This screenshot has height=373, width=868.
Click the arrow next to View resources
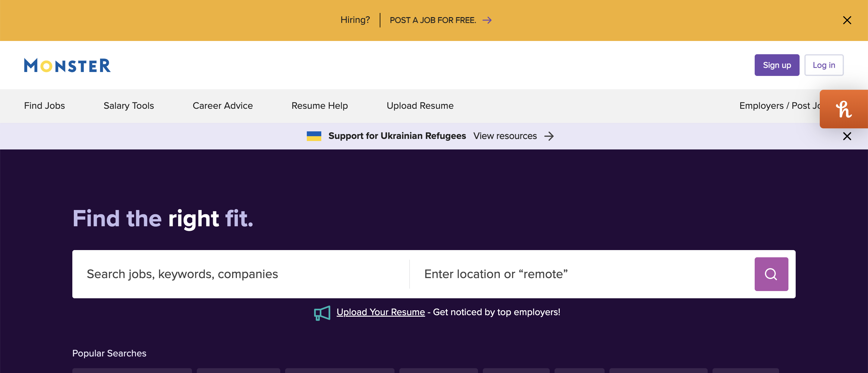pyautogui.click(x=549, y=136)
